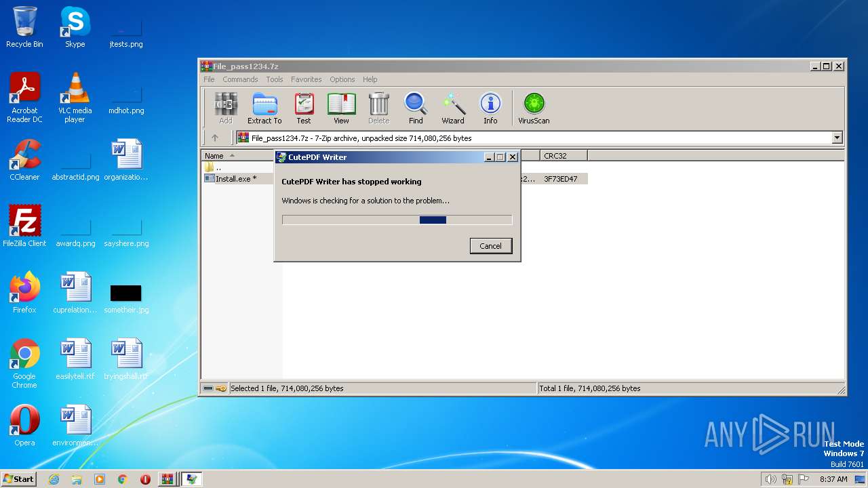Viewport: 868px width, 488px height.
Task: Select the CCleaner desktop shortcut
Action: coord(24,160)
